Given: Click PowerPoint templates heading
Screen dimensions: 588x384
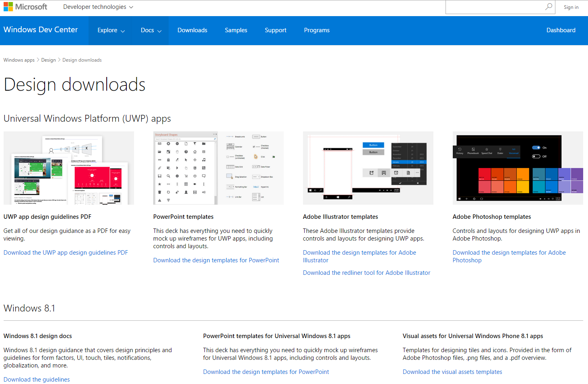Looking at the screenshot, I should 184,217.
